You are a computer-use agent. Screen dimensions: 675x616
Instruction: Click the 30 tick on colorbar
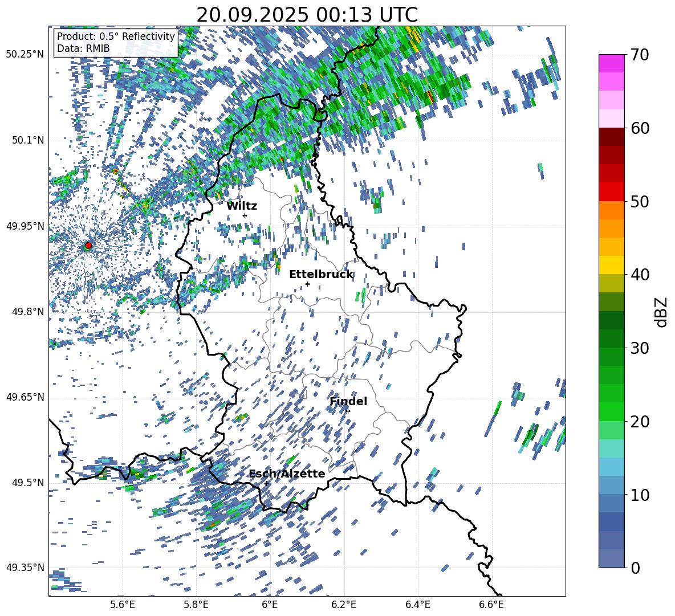pos(639,348)
